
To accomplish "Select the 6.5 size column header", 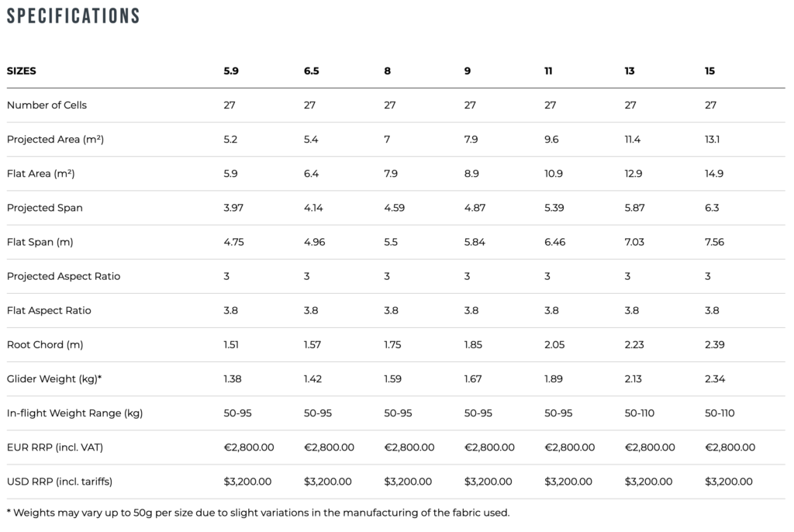I will [x=312, y=71].
